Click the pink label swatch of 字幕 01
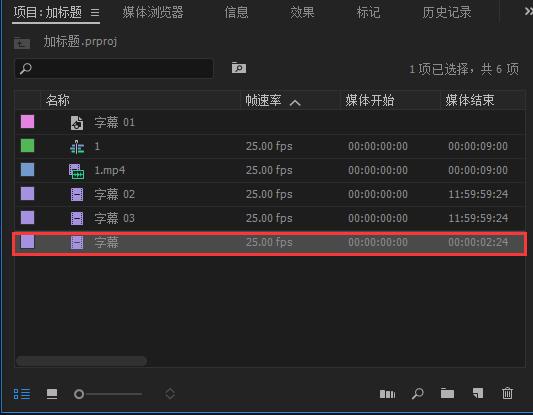The height and width of the screenshot is (415, 533). [x=28, y=122]
